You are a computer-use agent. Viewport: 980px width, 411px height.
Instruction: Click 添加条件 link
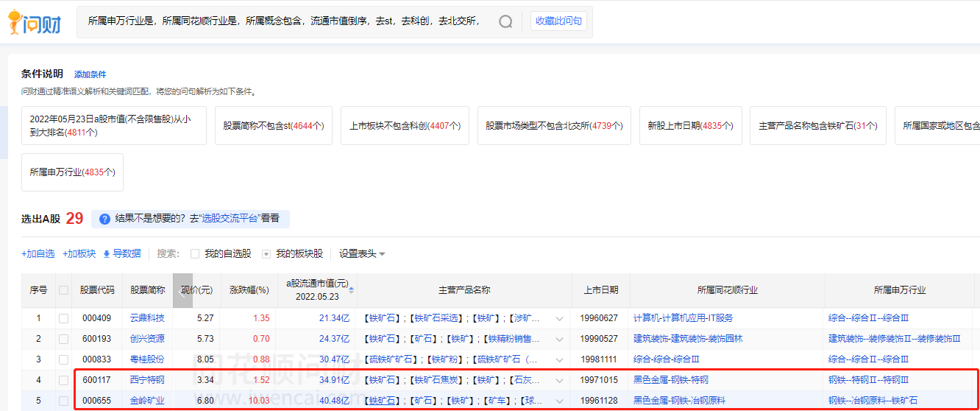coord(90,74)
